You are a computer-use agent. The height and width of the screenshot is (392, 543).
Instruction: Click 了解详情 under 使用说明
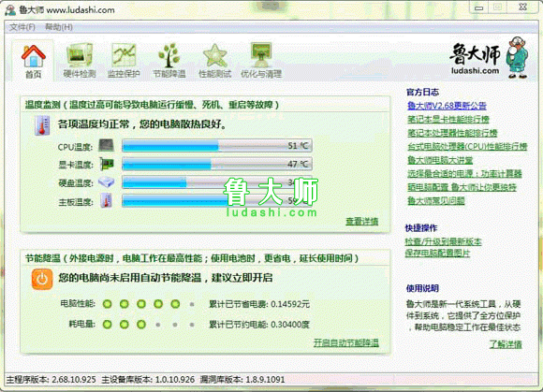[x=506, y=344]
